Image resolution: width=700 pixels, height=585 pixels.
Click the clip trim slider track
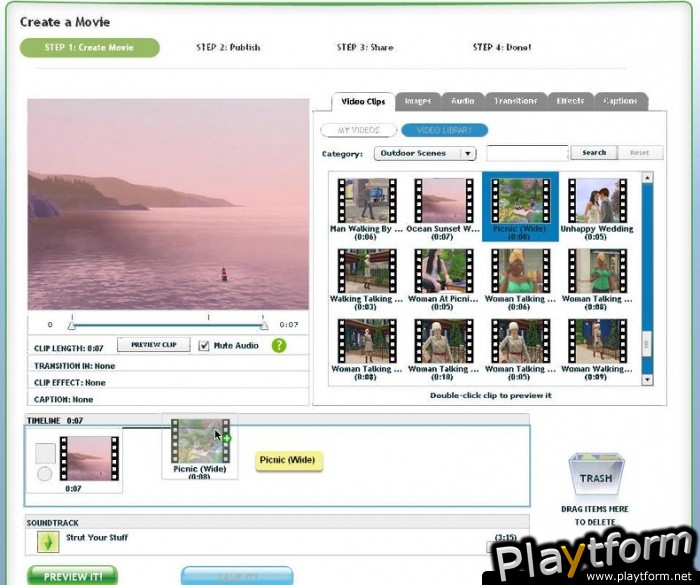click(x=167, y=326)
